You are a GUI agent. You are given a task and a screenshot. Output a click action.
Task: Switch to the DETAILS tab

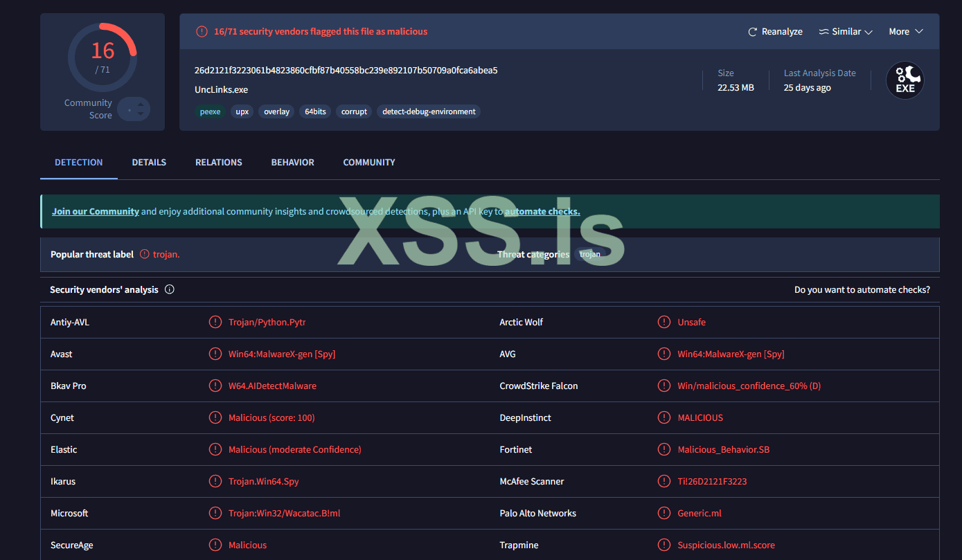coord(149,162)
